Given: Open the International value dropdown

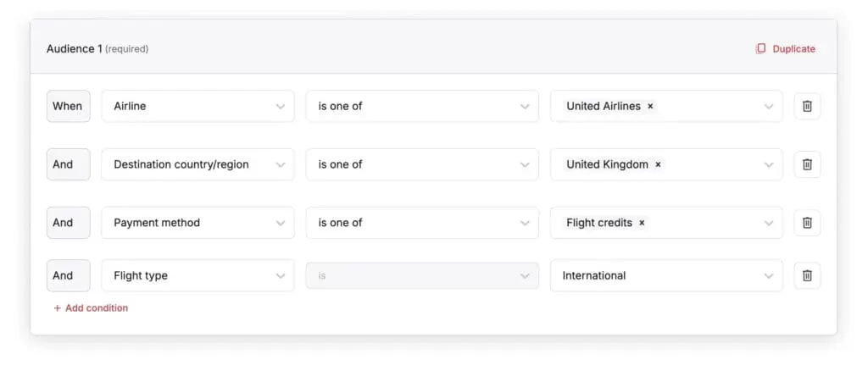Looking at the screenshot, I should (666, 275).
